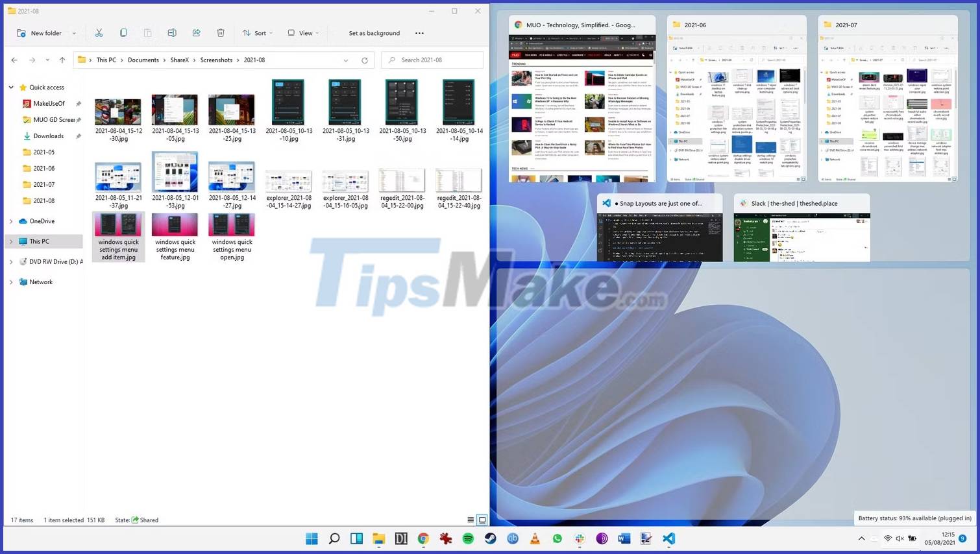Select MakeUseOf in Quick access
This screenshot has width=980, height=554.
pyautogui.click(x=49, y=104)
